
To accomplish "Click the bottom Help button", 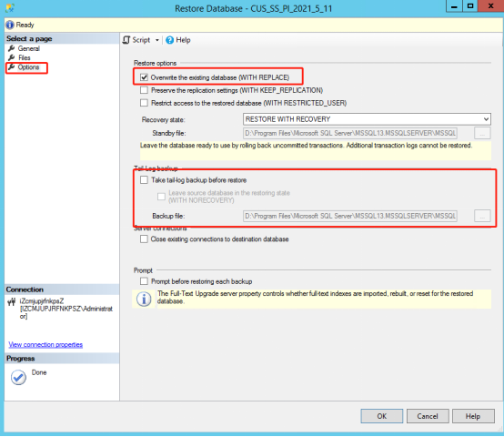I will pyautogui.click(x=473, y=416).
